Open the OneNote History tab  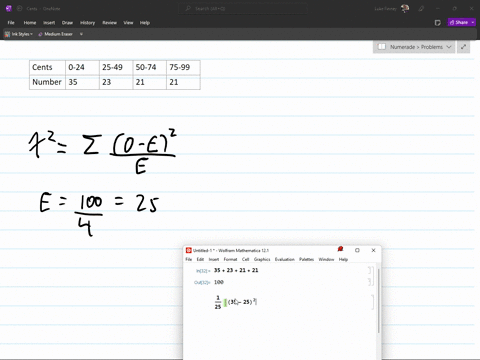87,23
